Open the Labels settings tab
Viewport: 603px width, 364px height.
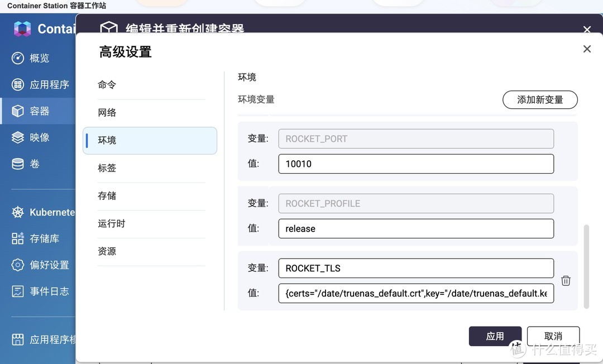(107, 168)
